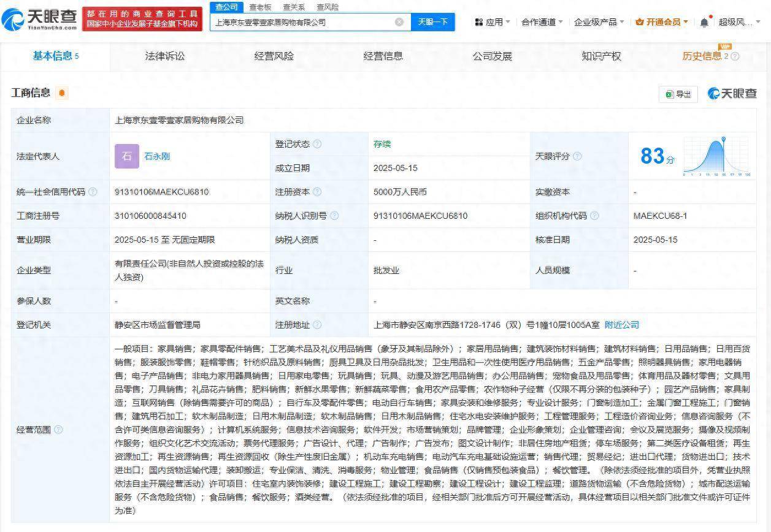Image resolution: width=771 pixels, height=532 pixels.
Task: Open the notifications bell icon
Action: (x=705, y=22)
